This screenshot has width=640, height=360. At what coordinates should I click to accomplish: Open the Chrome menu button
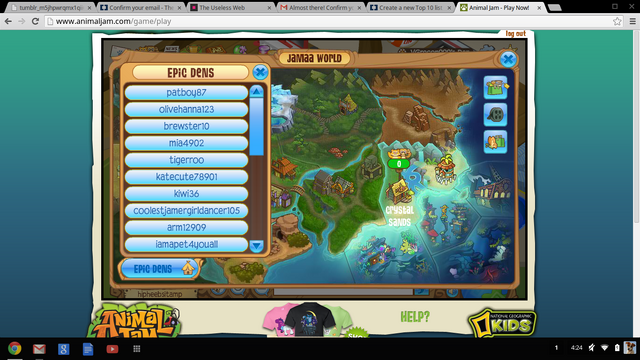(633, 21)
